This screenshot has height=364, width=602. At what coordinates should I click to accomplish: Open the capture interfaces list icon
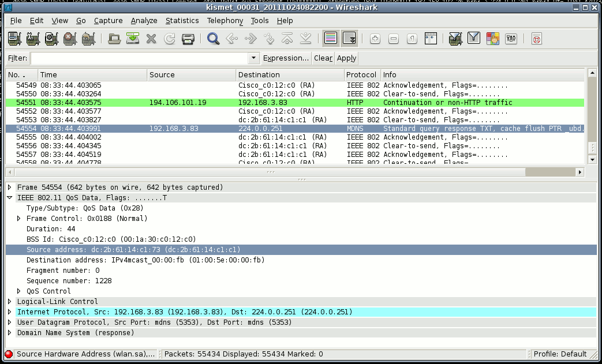click(14, 39)
